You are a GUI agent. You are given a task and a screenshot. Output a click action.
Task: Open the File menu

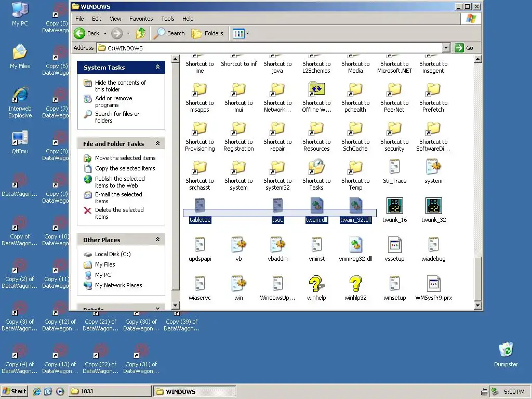pyautogui.click(x=79, y=19)
